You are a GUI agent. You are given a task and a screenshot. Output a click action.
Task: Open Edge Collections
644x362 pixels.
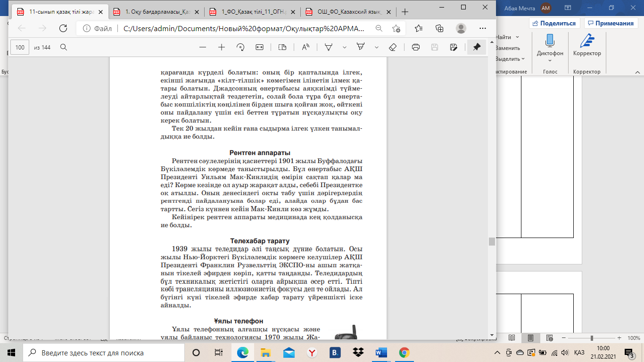tap(439, 28)
